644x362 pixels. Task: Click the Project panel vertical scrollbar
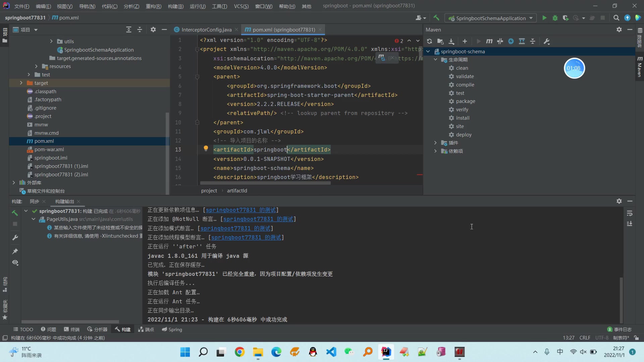pyautogui.click(x=167, y=153)
